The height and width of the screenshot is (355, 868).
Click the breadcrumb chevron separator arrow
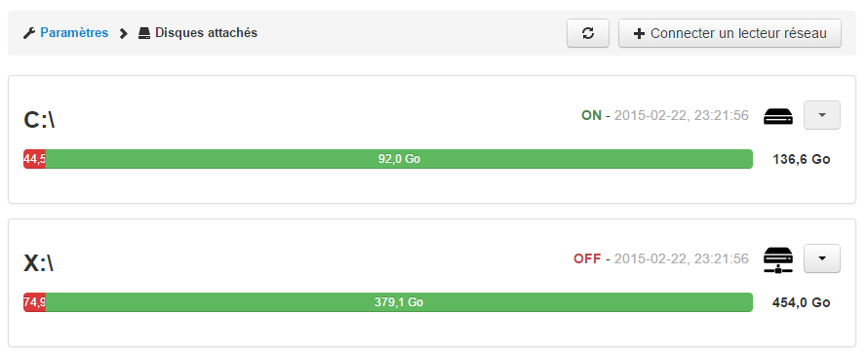pyautogui.click(x=124, y=33)
